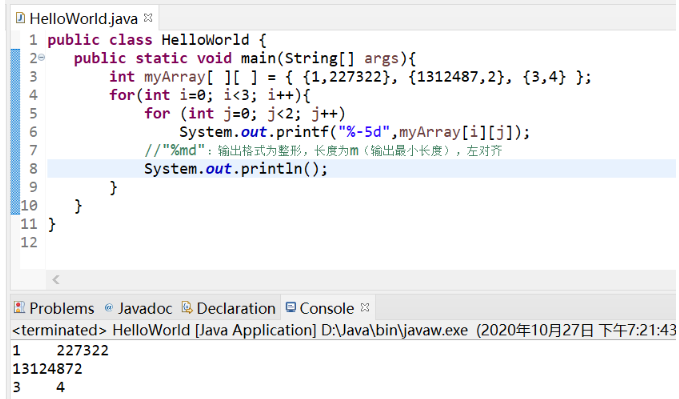Screen dimensions: 679x399
Task: Click the Javadoc view icon
Action: tap(109, 308)
